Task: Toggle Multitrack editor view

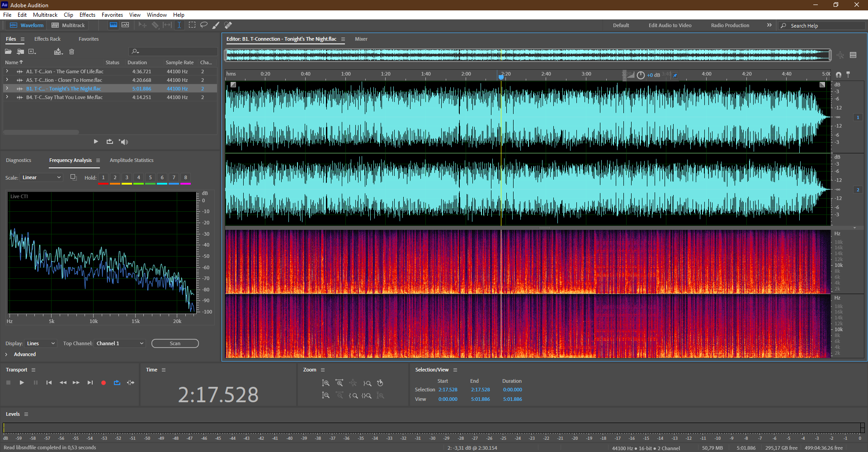Action: point(68,25)
